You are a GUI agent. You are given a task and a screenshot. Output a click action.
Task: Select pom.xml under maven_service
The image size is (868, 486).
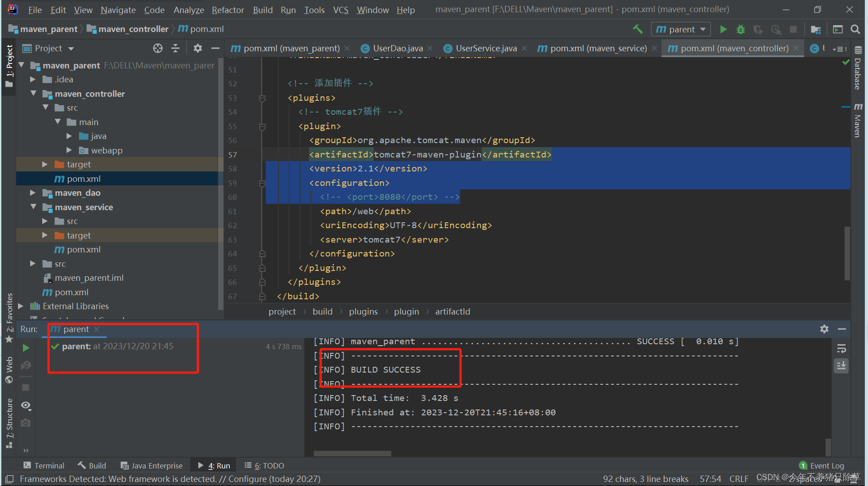[x=84, y=249]
